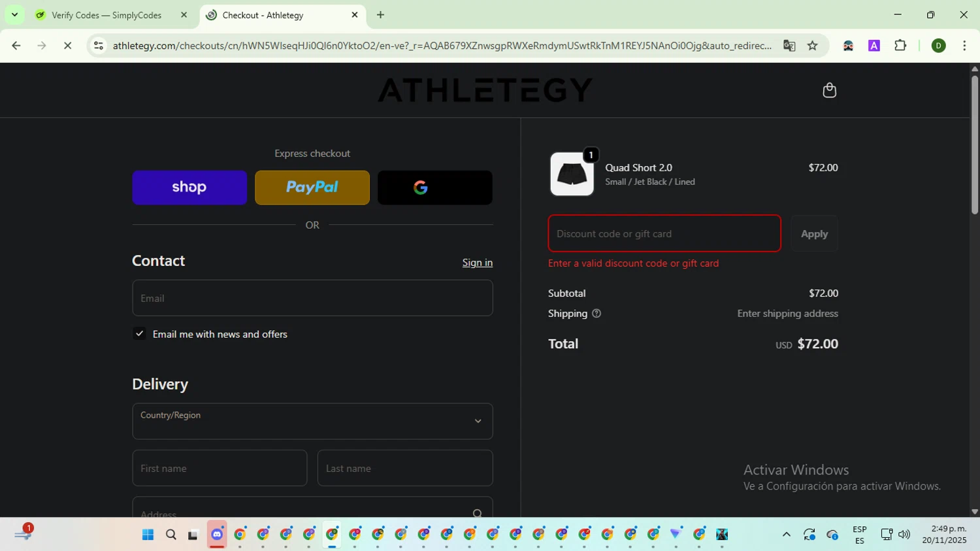Open Chrome profile D avatar
Viewport: 980px width, 551px height.
click(x=939, y=46)
